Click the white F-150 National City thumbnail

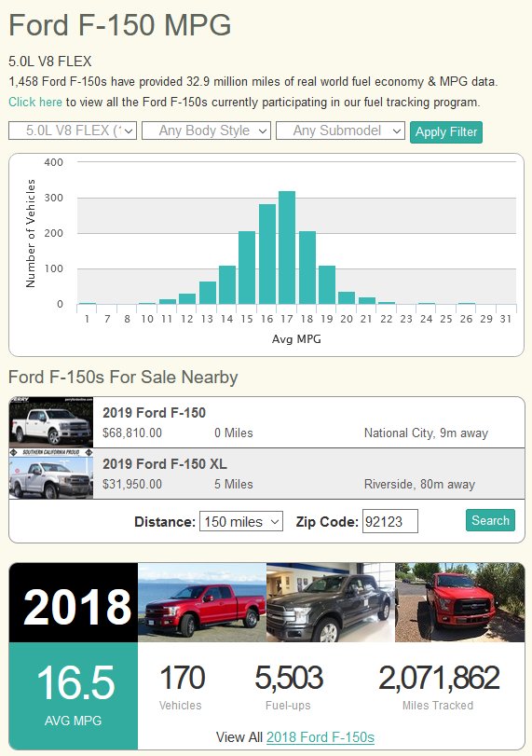coord(51,422)
